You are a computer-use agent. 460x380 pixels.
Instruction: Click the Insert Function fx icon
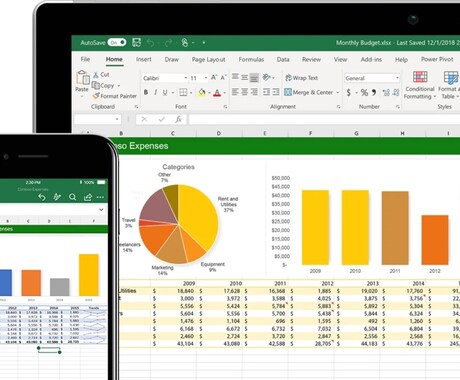click(x=179, y=119)
